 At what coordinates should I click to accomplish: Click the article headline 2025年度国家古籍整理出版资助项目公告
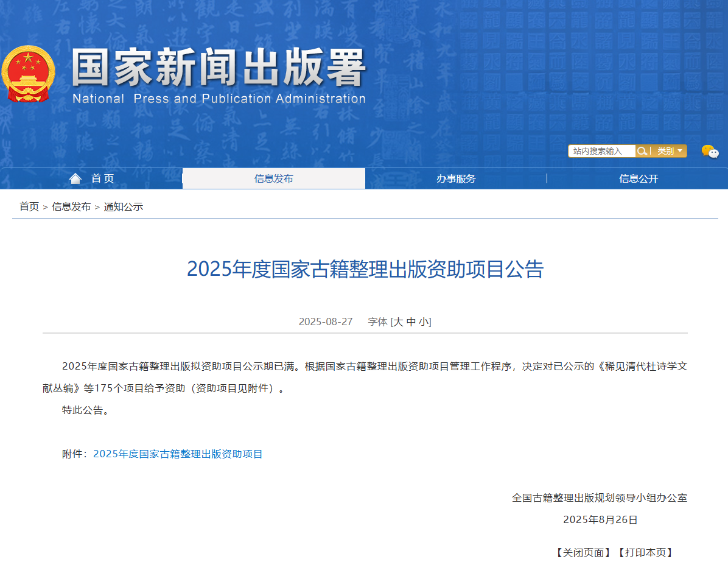pyautogui.click(x=365, y=269)
